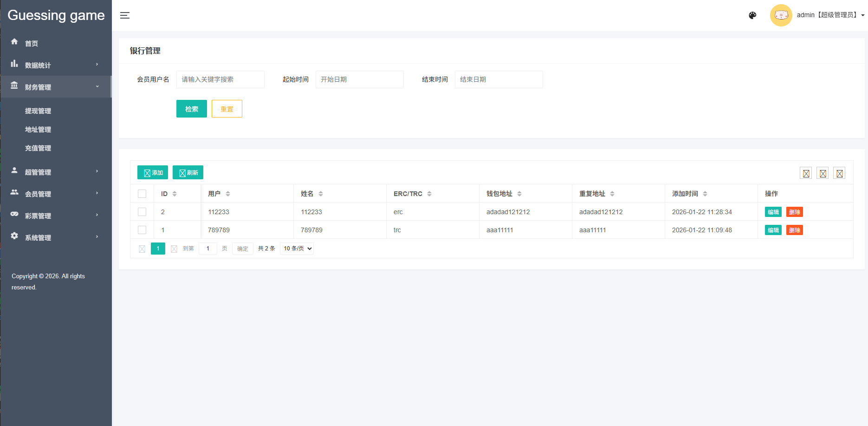Image resolution: width=868 pixels, height=426 pixels.
Task: Delete the row for wallet aaa11111
Action: [794, 230]
